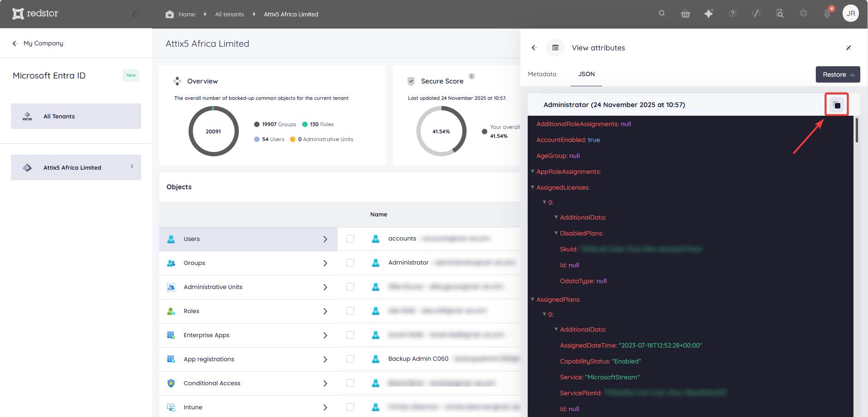Expand Administrative Units chevron
Viewport: 868px width, 417px height.
[x=325, y=287]
